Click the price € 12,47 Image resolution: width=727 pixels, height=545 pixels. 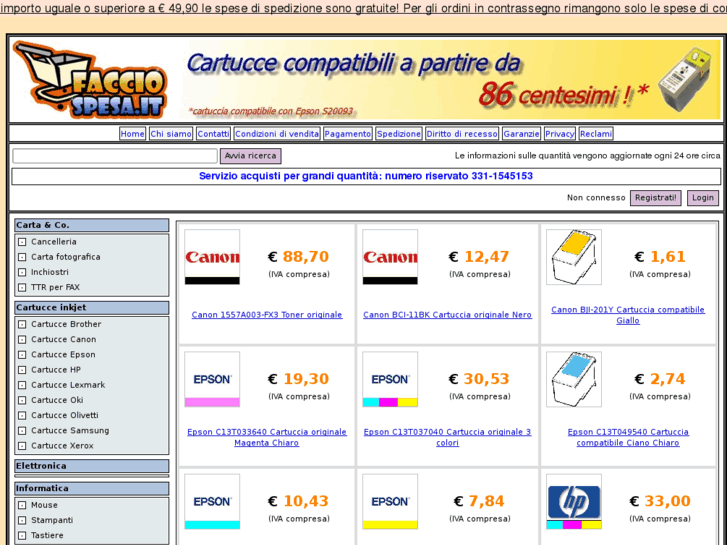coord(479,257)
